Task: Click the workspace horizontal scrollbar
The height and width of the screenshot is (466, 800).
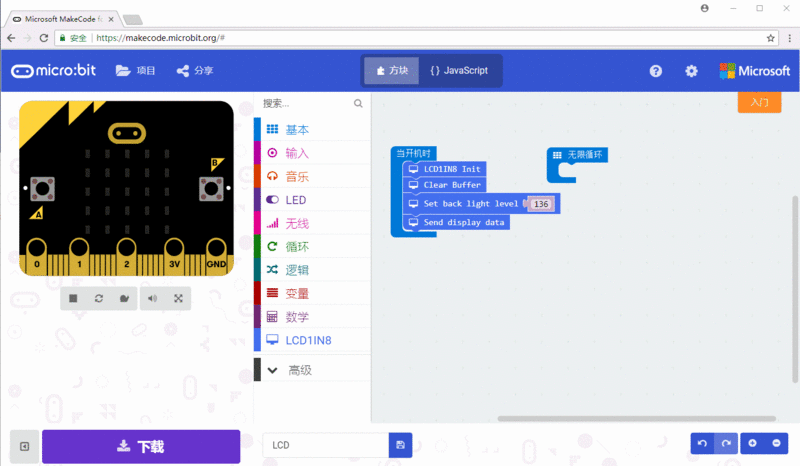Action: coord(637,419)
